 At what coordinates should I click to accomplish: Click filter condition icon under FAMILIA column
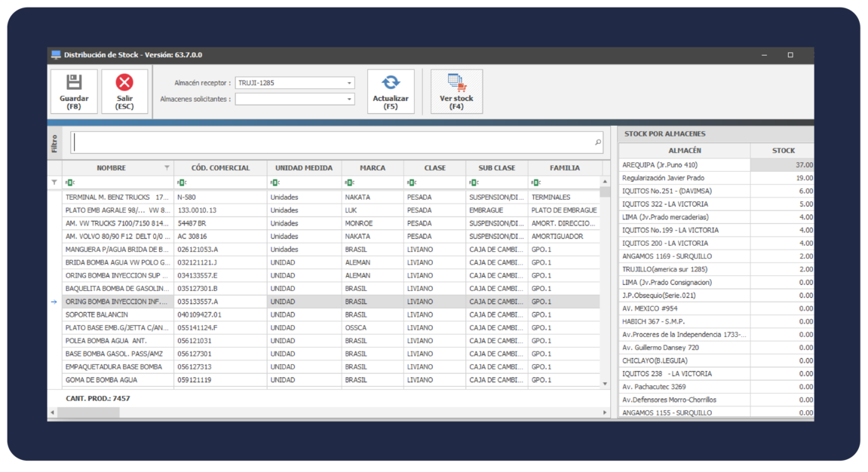tap(535, 182)
